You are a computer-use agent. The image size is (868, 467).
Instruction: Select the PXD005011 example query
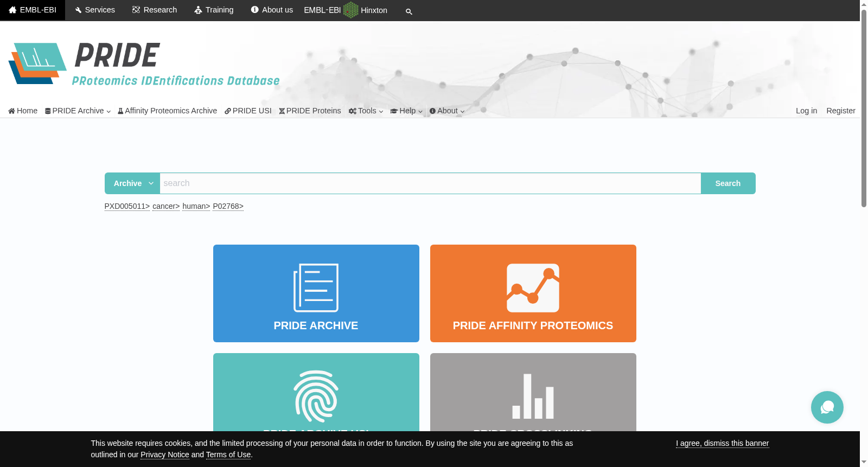pyautogui.click(x=127, y=206)
